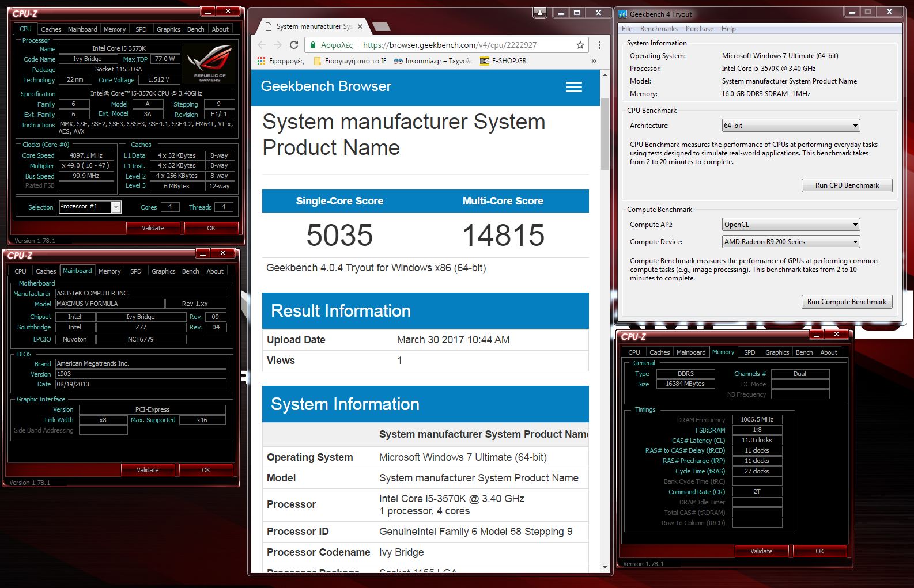Image resolution: width=914 pixels, height=588 pixels.
Task: Click the BIOS Version 1903 field
Action: pyautogui.click(x=141, y=374)
